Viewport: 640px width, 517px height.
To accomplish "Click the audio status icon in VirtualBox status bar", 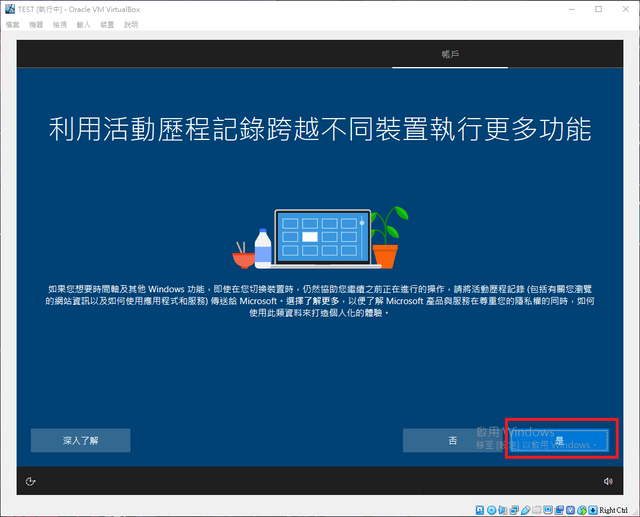I will pos(502,510).
